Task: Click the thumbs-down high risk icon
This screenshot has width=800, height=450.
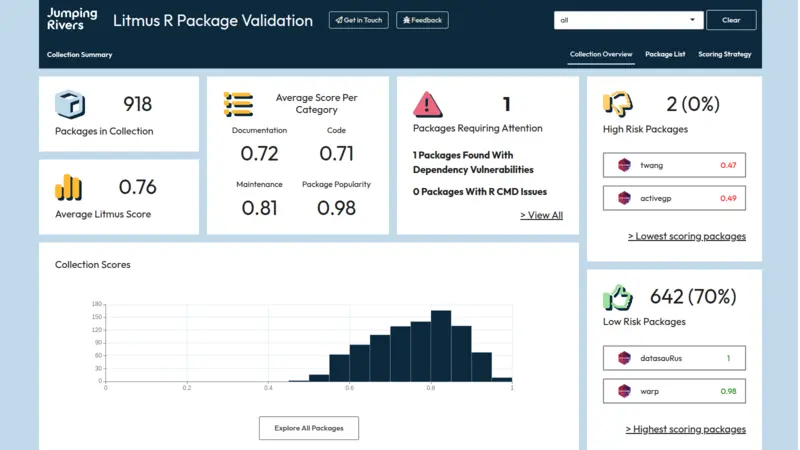Action: pyautogui.click(x=618, y=104)
